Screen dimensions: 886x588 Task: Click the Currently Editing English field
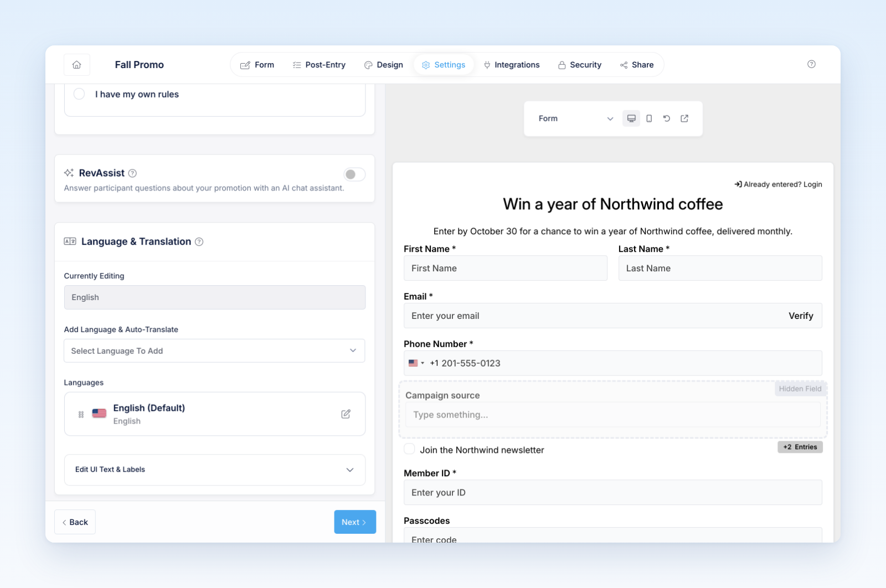coord(215,297)
